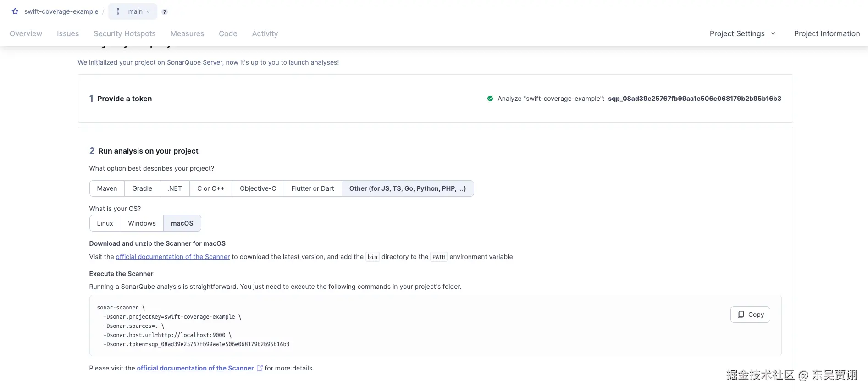This screenshot has width=868, height=392.
Task: Click external link icon after Scanner documentation
Action: coord(260,368)
